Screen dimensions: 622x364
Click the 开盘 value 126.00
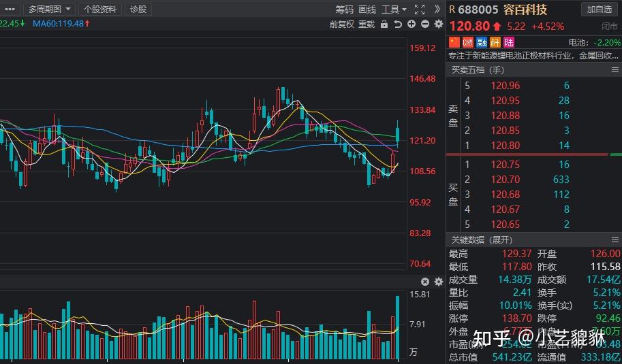[605, 254]
